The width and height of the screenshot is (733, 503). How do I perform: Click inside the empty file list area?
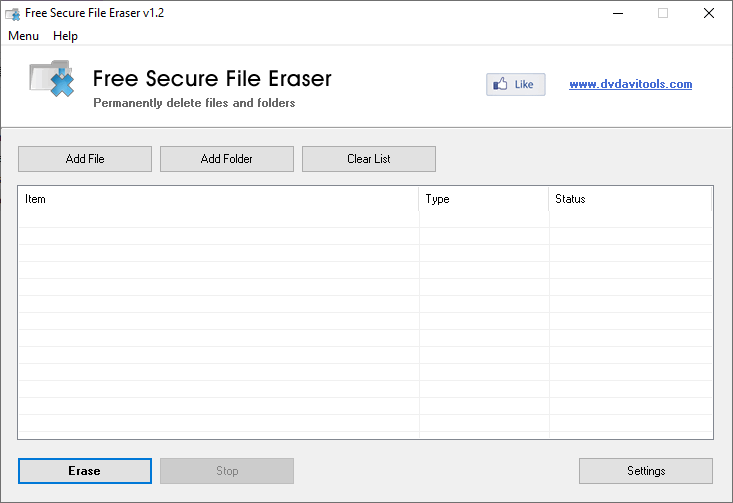coord(365,320)
